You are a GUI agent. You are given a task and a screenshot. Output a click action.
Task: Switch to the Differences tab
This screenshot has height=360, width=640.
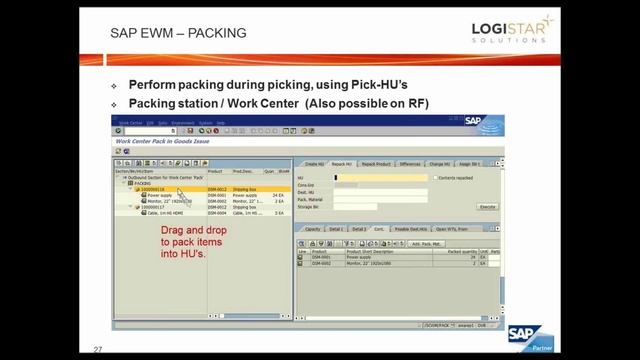(410, 164)
